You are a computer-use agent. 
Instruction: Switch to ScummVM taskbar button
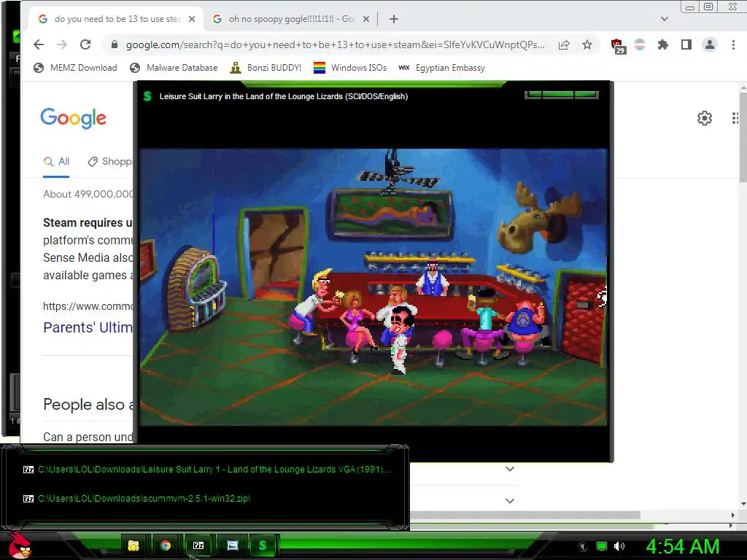pos(263,545)
